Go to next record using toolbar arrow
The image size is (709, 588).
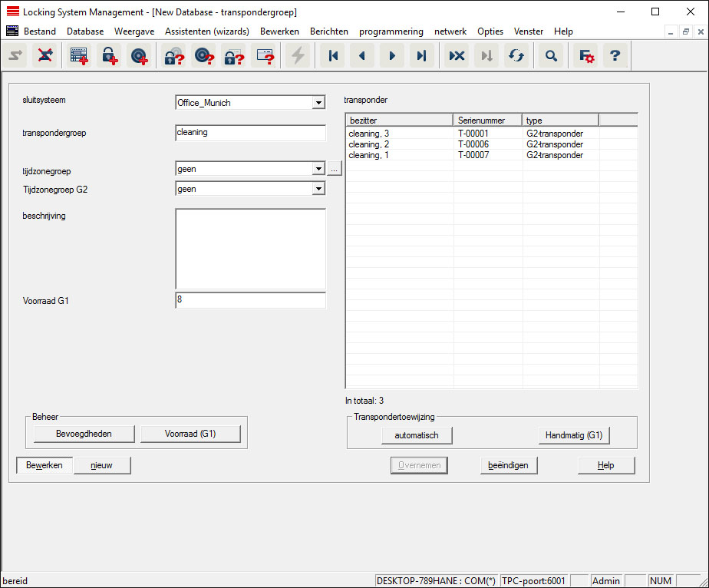392,56
